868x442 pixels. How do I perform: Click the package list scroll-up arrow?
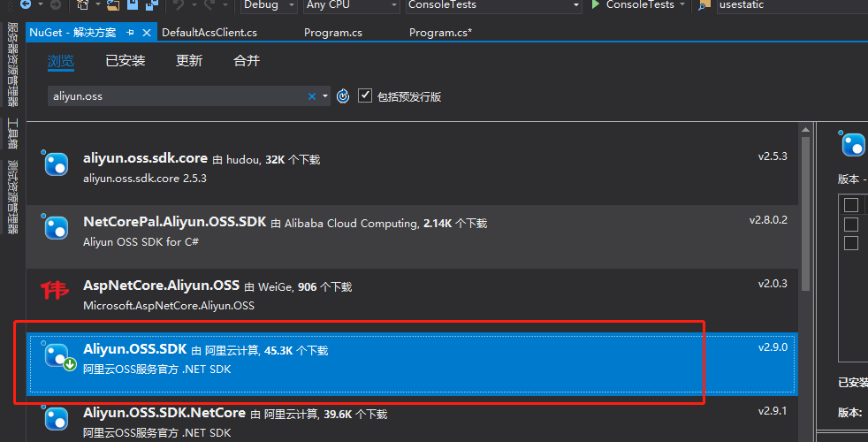point(805,130)
